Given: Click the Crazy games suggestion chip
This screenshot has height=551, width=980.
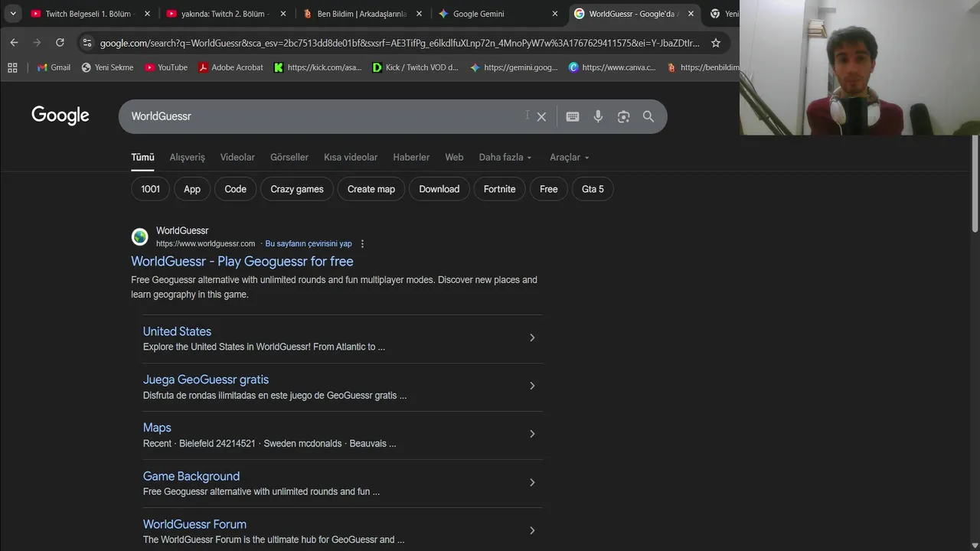Looking at the screenshot, I should point(297,189).
